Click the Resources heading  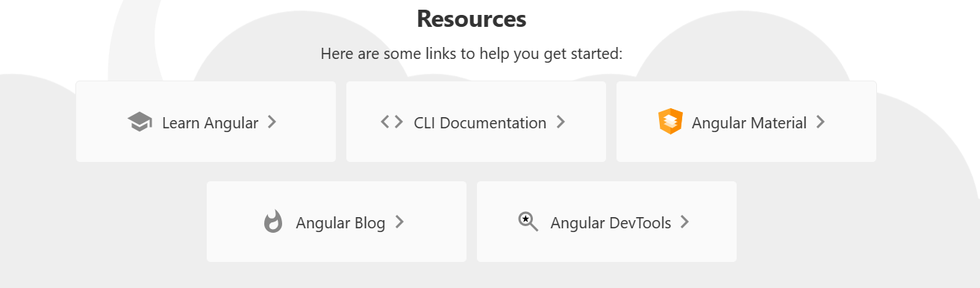(x=472, y=19)
